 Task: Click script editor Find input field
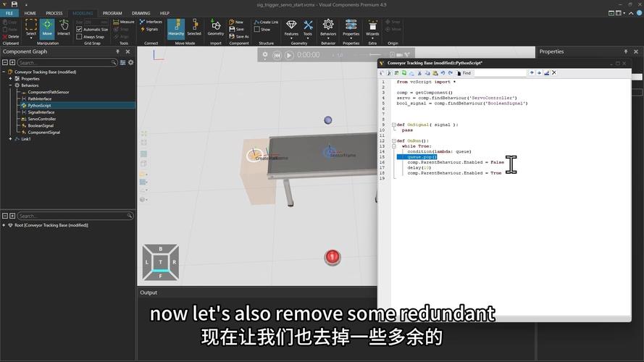click(x=500, y=73)
